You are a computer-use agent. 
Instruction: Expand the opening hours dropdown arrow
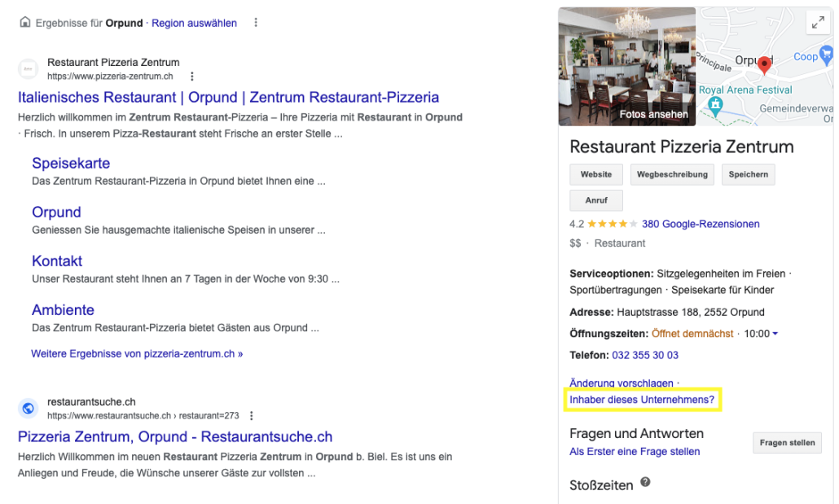tap(775, 334)
